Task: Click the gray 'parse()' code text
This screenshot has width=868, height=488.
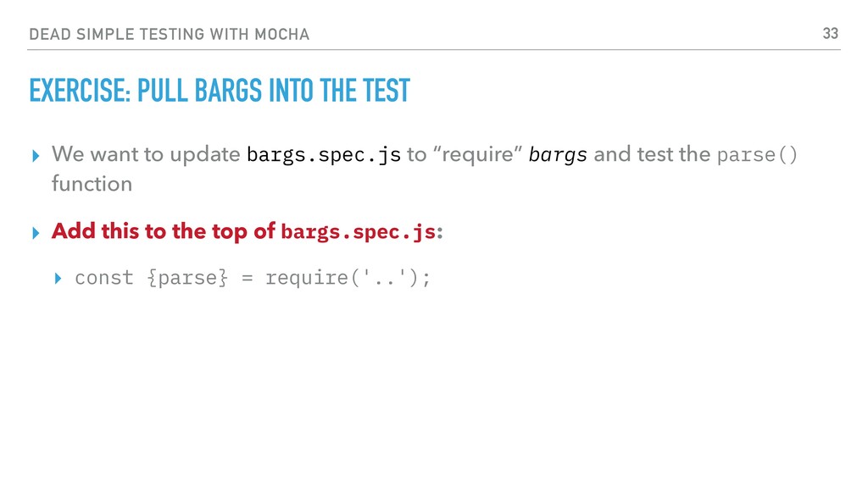Action: pyautogui.click(x=757, y=155)
